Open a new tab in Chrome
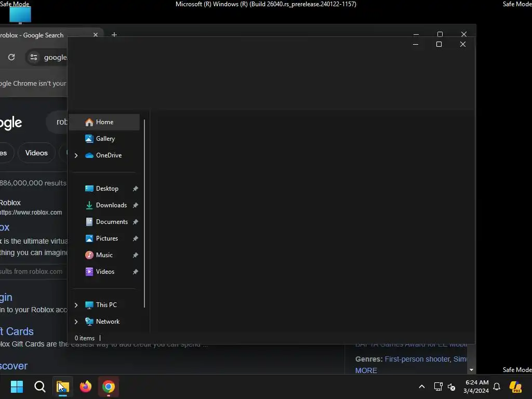Screen dimensions: 532x399 [x=114, y=35]
